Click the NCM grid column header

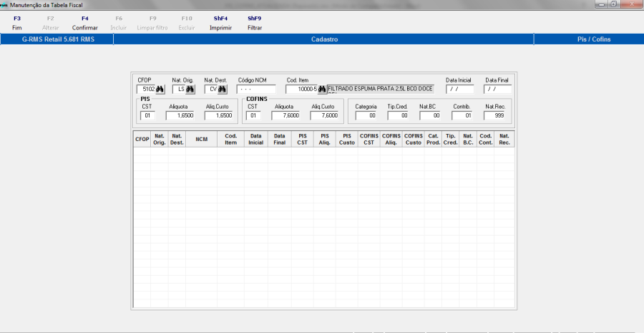(x=201, y=140)
